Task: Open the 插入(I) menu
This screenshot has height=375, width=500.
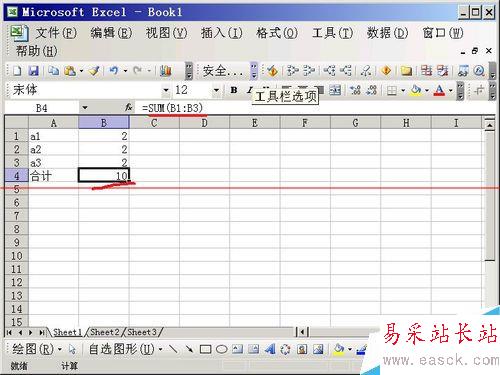Action: [x=221, y=33]
